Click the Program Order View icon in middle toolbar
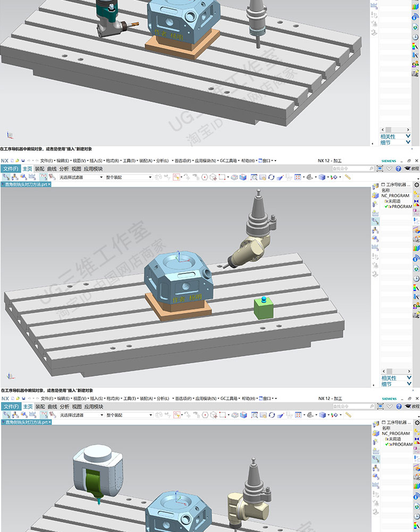Viewport: 420px width, 532px height. pos(5,177)
